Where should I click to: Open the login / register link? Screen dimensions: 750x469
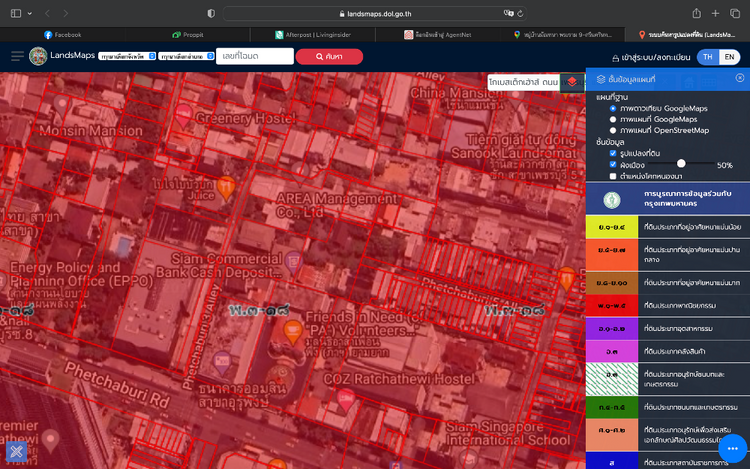tap(651, 57)
